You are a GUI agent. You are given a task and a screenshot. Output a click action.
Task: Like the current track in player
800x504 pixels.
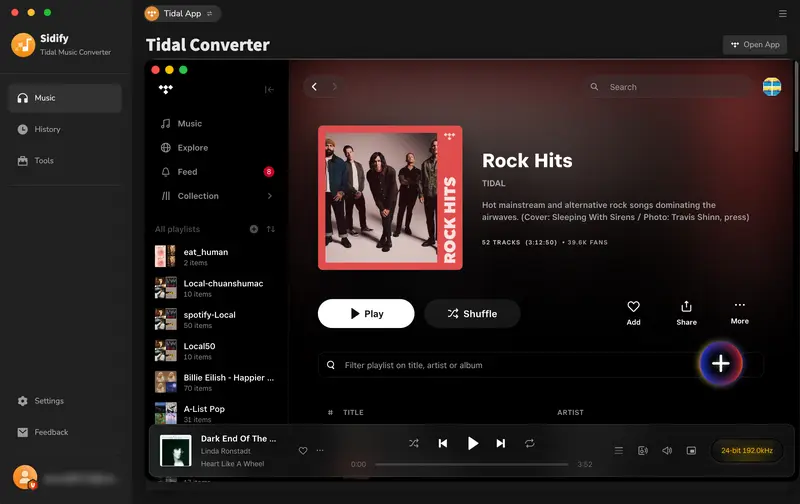[x=303, y=451]
